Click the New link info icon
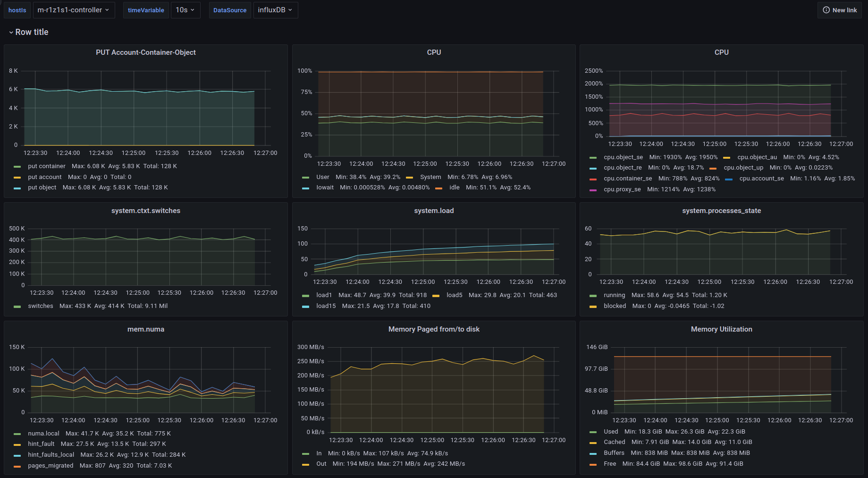This screenshot has width=868, height=478. (x=826, y=10)
